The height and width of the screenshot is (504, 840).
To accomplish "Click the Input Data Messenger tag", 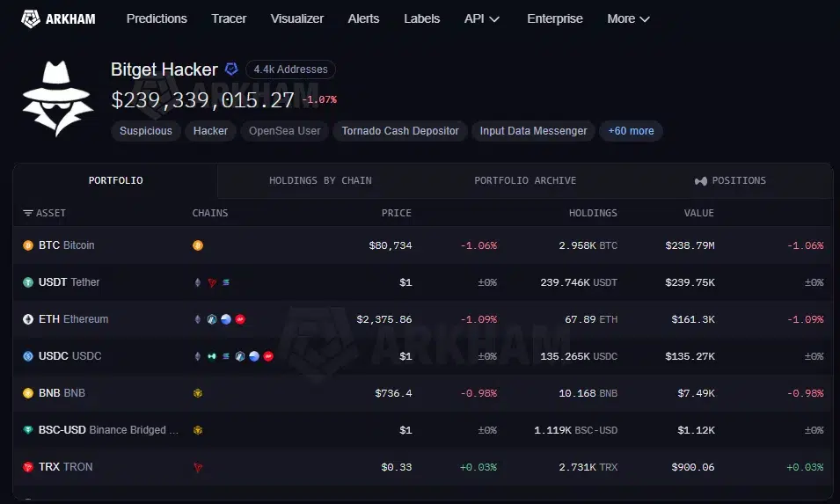I will (533, 131).
